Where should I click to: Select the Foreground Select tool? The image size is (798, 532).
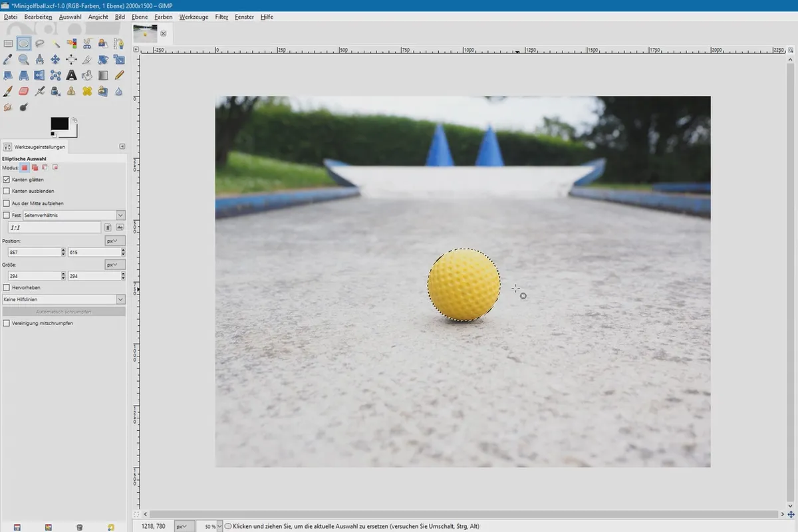click(x=103, y=43)
